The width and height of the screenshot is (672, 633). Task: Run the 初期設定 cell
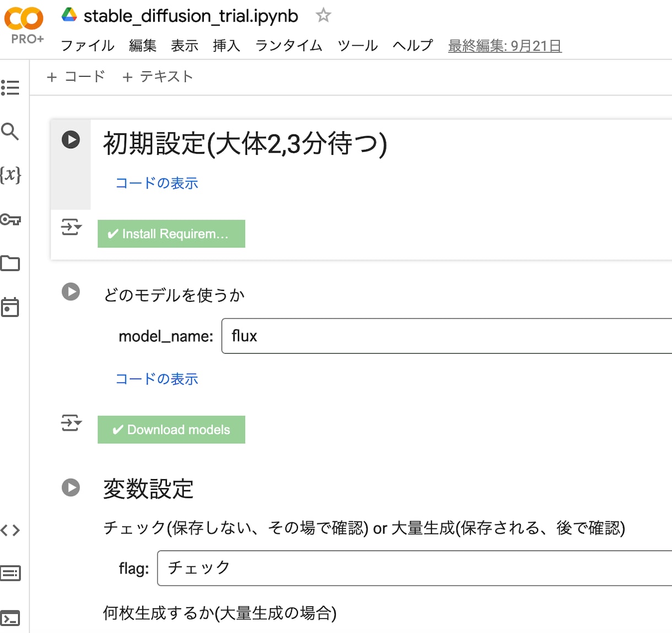click(x=71, y=139)
